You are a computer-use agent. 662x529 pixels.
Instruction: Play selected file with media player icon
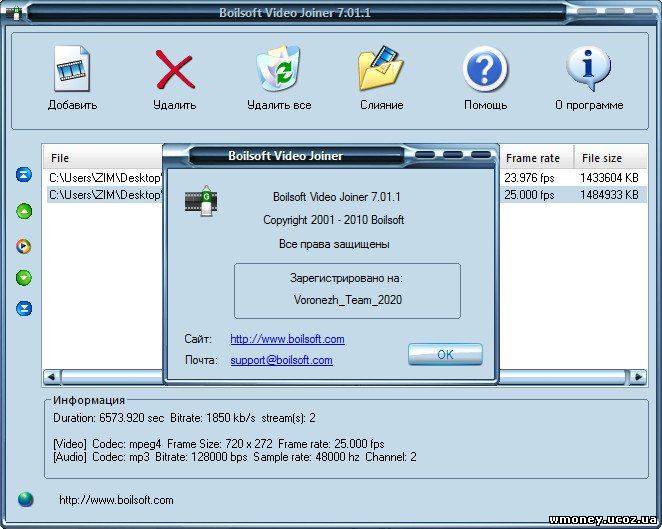24,246
